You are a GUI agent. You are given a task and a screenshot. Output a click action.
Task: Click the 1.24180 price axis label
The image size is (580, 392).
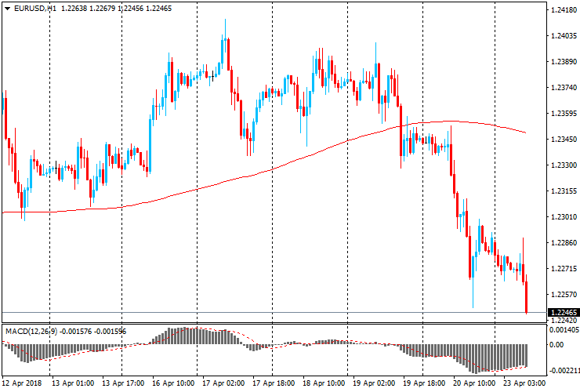coord(564,10)
